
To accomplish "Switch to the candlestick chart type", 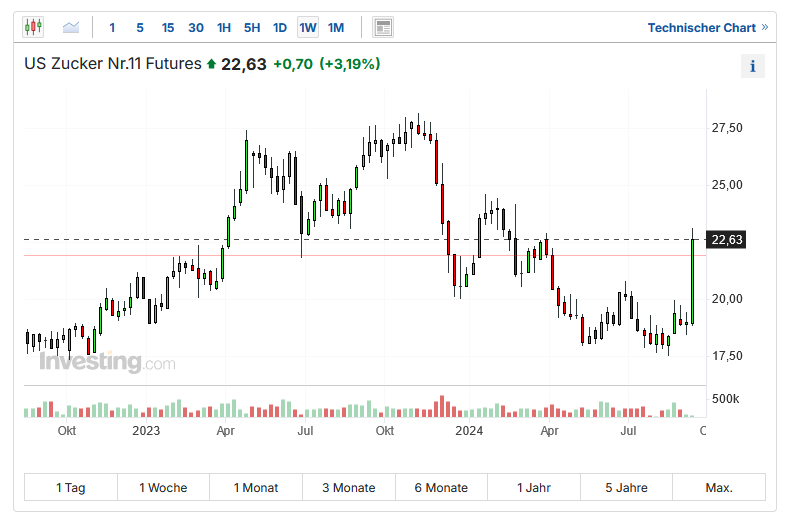I will point(33,27).
